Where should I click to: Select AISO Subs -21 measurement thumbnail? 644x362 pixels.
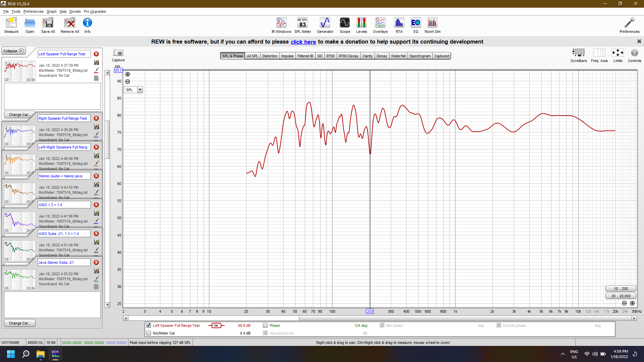20,251
